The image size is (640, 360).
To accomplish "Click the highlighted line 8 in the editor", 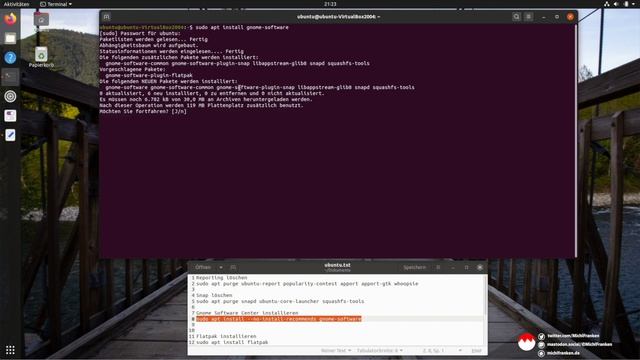I will 279,319.
